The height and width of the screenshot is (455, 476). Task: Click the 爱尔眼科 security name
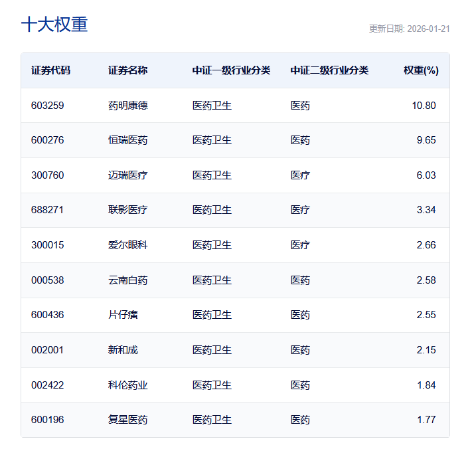point(127,245)
